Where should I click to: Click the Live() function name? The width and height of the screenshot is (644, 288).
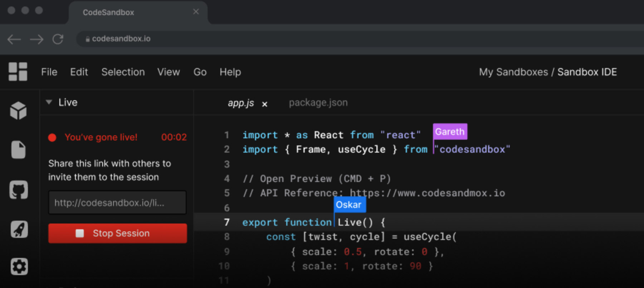point(355,222)
